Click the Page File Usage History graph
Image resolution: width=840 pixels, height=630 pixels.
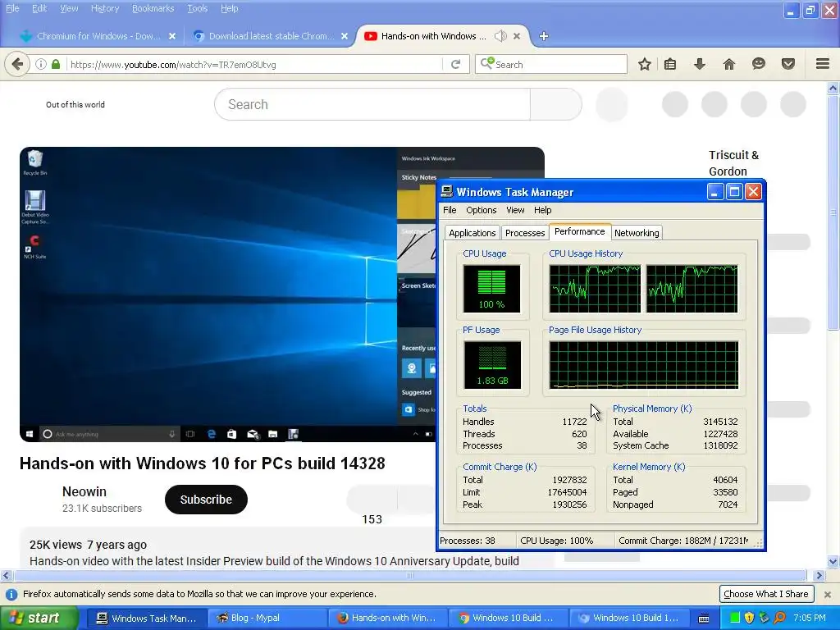coord(643,365)
